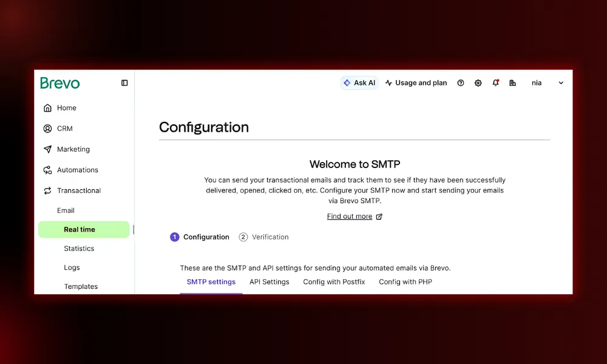Go to Statistics in the sidebar
This screenshot has height=364, width=607.
[x=79, y=248]
